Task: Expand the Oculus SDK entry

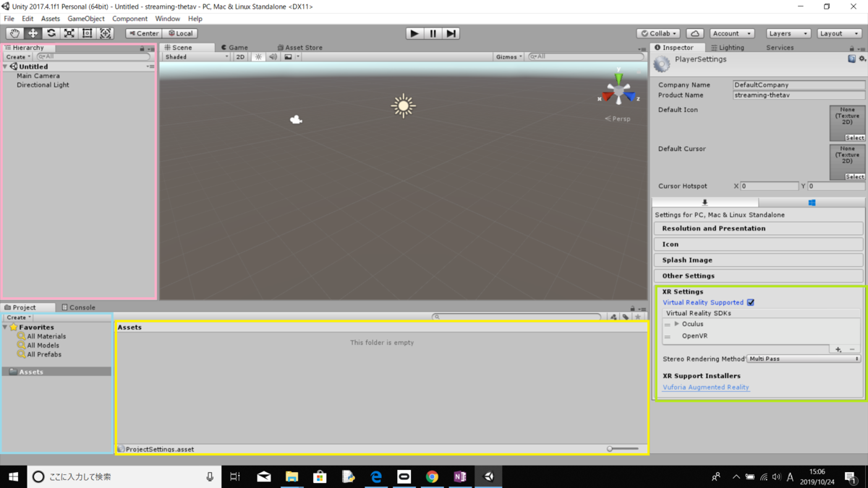Action: tap(676, 324)
